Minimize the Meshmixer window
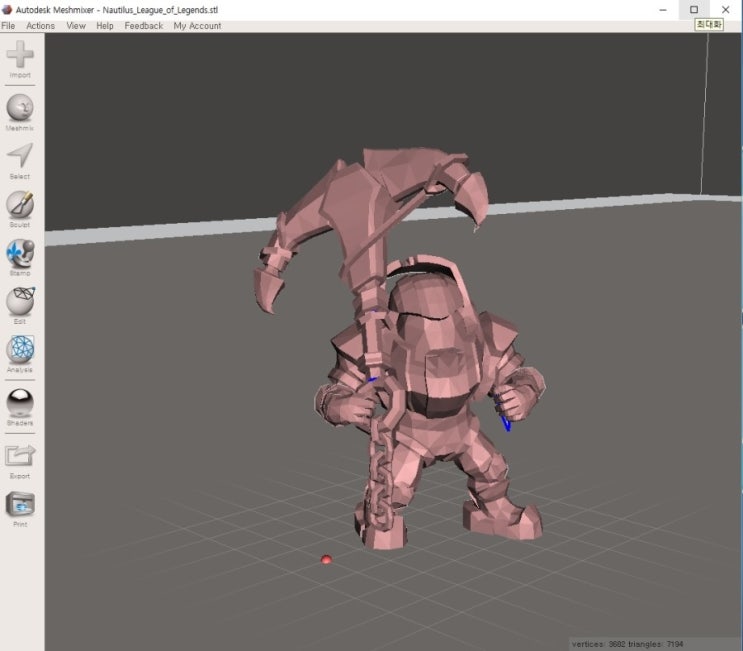Image resolution: width=743 pixels, height=651 pixels. click(663, 9)
